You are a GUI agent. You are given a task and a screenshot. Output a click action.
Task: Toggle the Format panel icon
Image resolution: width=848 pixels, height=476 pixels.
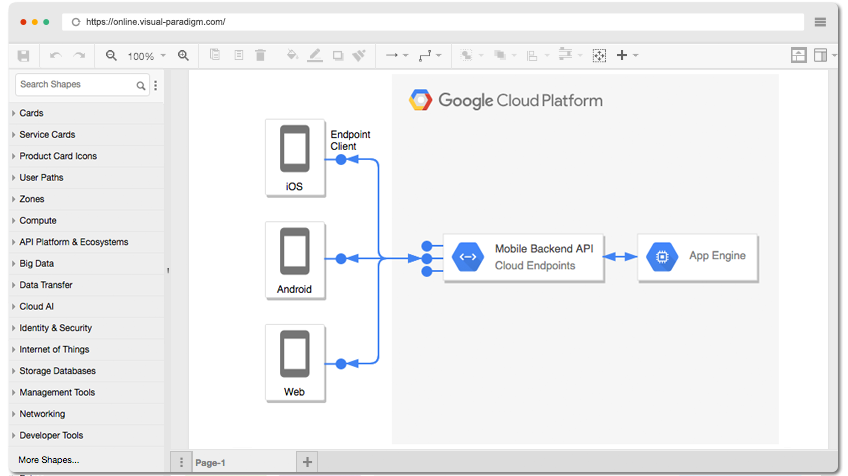click(x=799, y=56)
